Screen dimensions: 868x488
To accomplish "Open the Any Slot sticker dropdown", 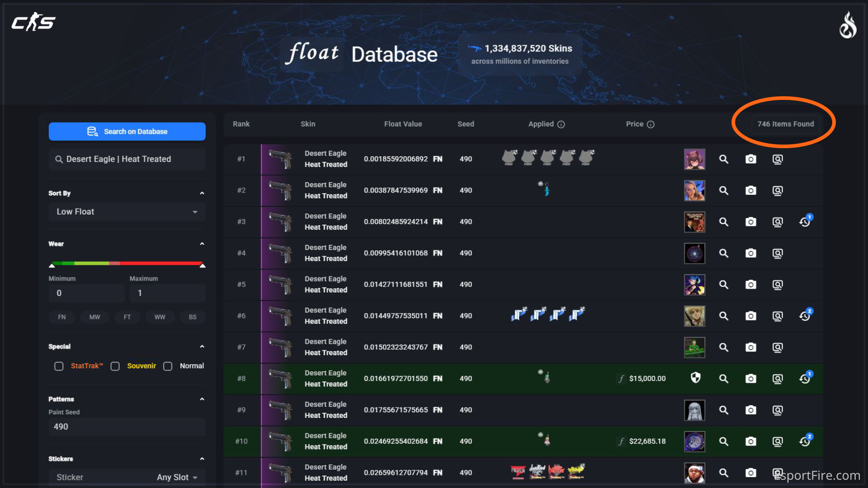I will (177, 477).
